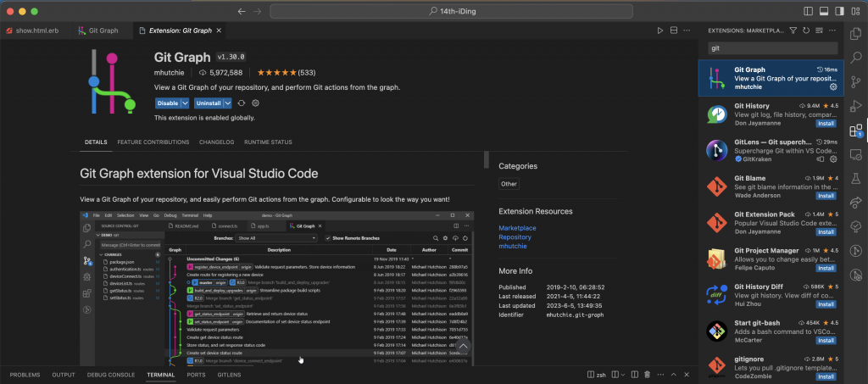
Task: Open the Disable button dropdown arrow
Action: (x=186, y=103)
